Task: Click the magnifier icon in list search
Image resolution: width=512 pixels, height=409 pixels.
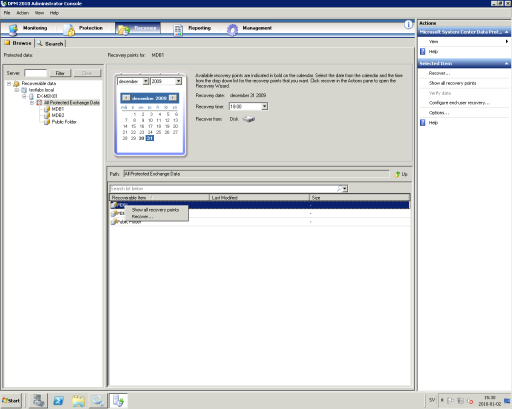Action: tap(339, 189)
